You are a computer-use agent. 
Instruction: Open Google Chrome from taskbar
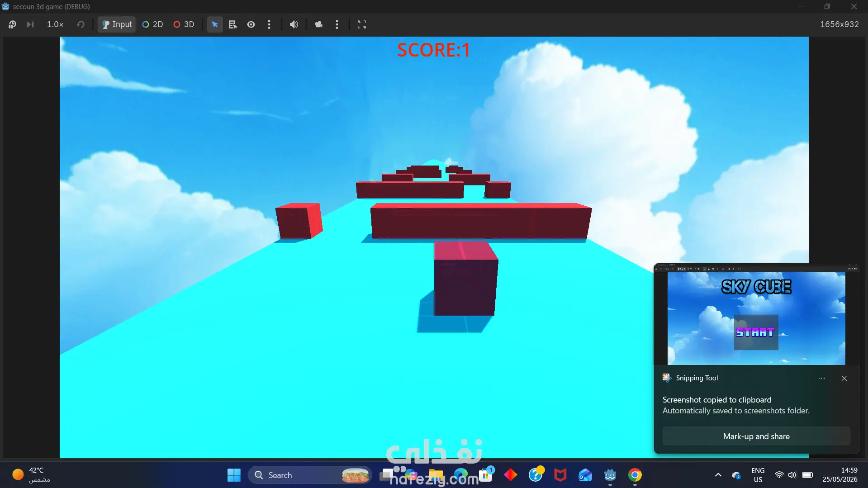pyautogui.click(x=635, y=475)
